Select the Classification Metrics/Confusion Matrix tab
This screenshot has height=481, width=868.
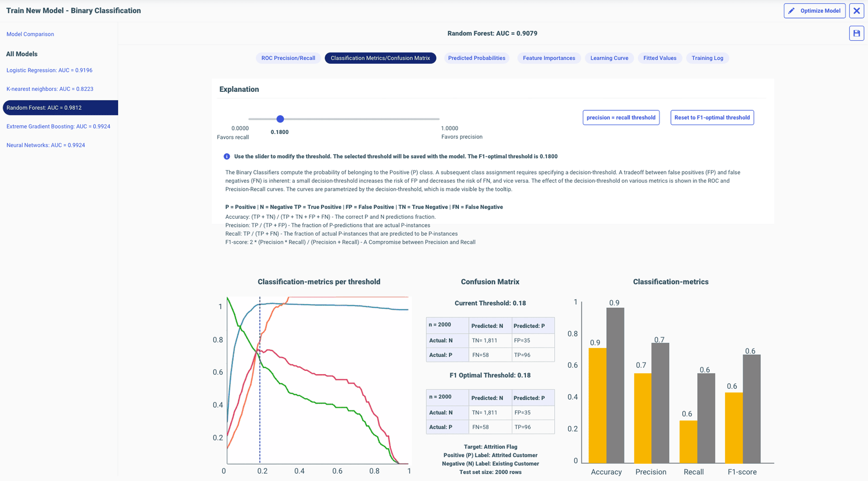380,58
